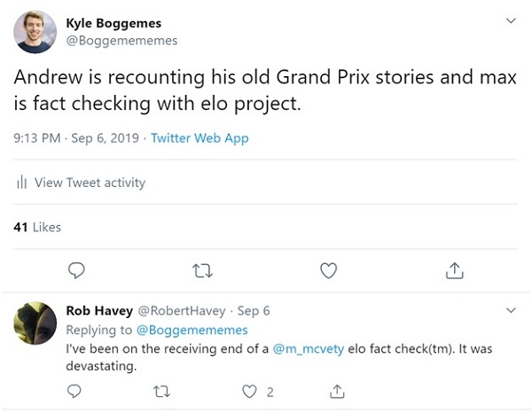Click the Rob Havey display name
Screen dimensions: 532x413
point(98,311)
